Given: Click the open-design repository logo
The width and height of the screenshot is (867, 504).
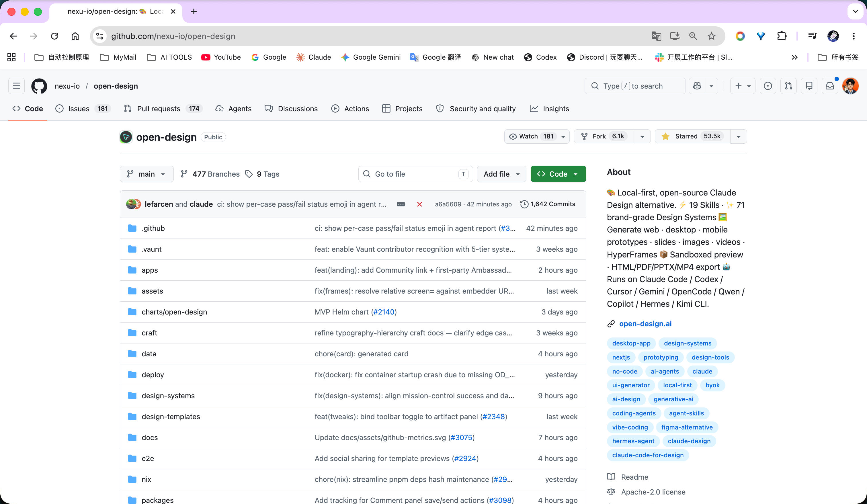Looking at the screenshot, I should (x=126, y=137).
